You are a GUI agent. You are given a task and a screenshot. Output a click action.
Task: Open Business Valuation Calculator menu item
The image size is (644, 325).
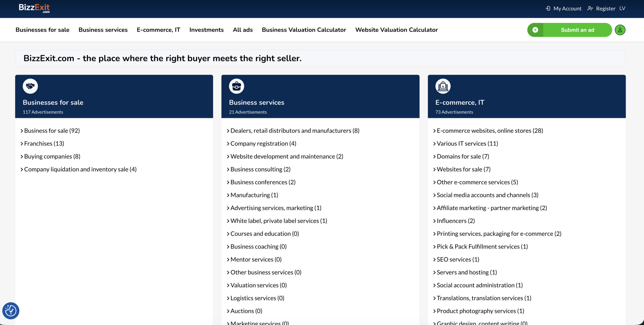click(304, 30)
